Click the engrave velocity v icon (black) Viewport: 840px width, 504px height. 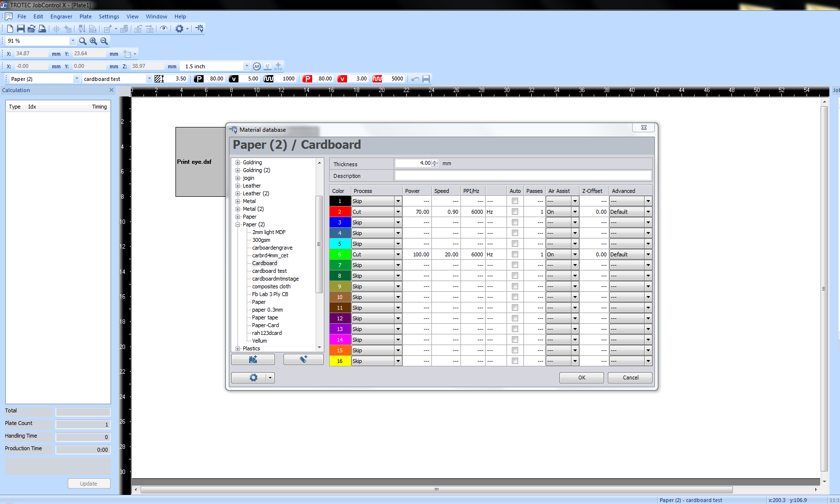click(234, 79)
